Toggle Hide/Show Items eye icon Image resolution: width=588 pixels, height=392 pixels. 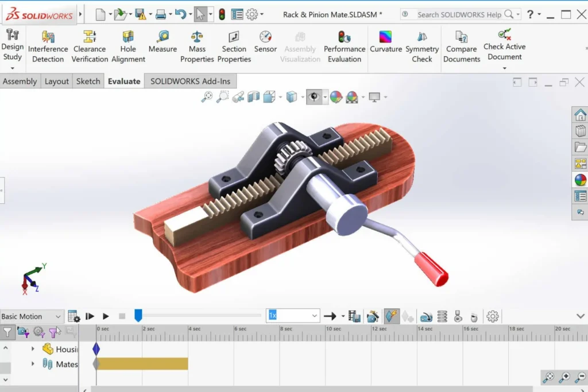[x=314, y=97]
